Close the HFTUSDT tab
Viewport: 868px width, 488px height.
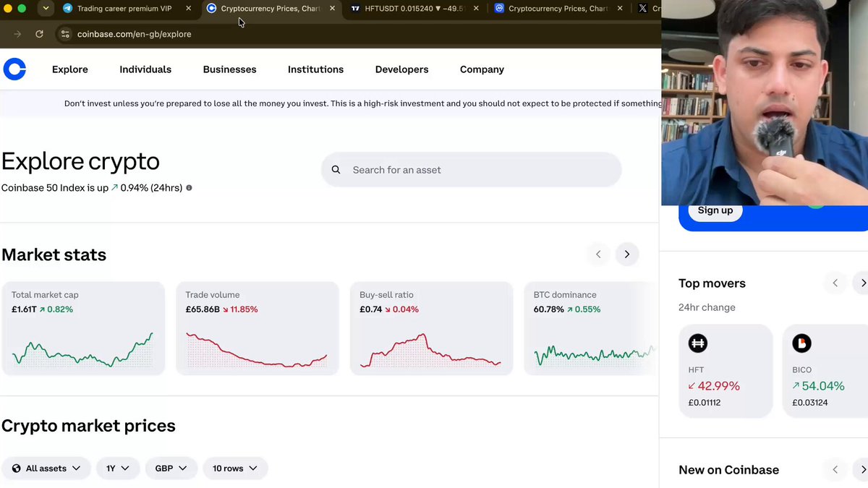coord(477,9)
